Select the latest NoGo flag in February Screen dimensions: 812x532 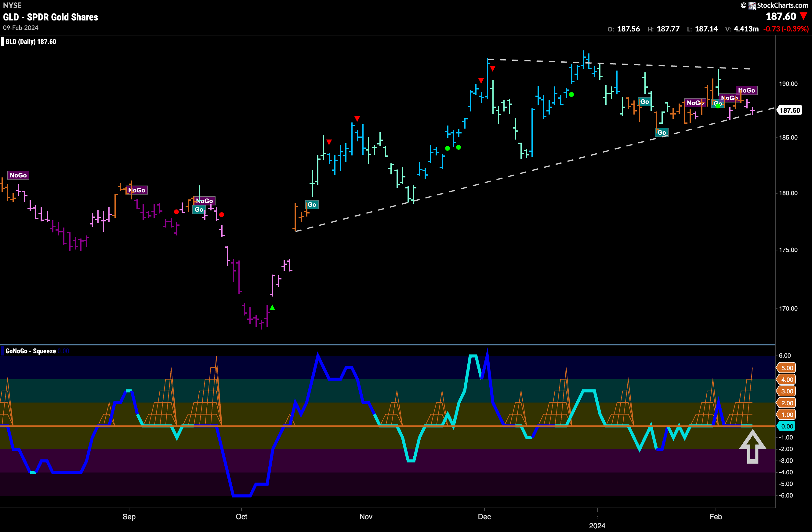click(x=746, y=90)
